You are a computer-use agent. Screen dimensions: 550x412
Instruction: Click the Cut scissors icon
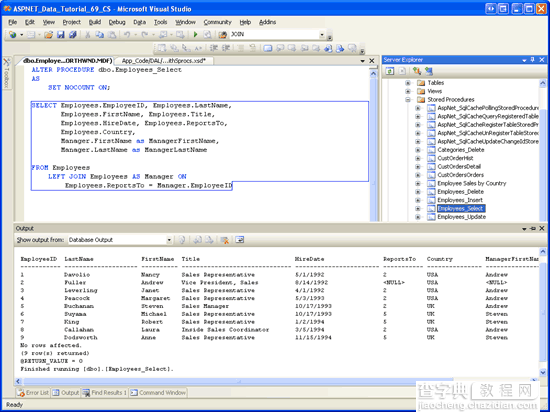pos(88,35)
